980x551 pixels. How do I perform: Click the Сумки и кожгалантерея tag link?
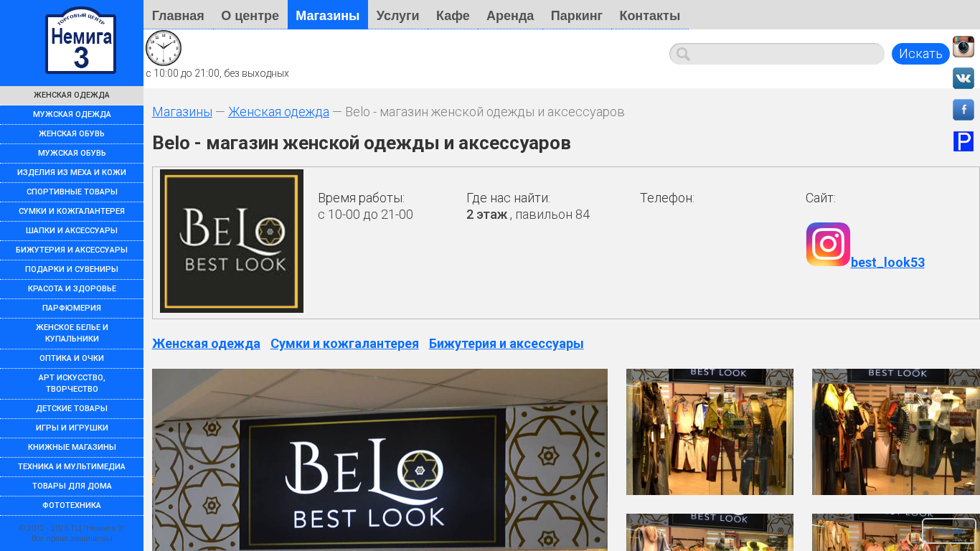[344, 344]
